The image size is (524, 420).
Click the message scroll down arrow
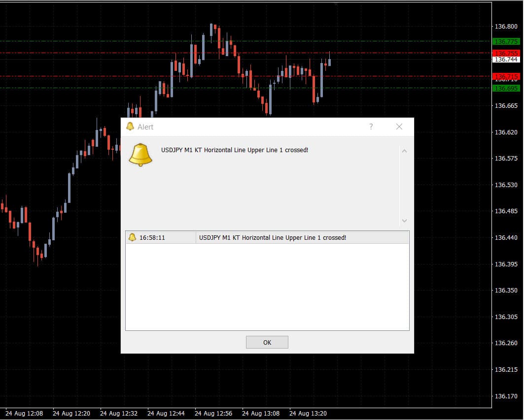click(404, 221)
